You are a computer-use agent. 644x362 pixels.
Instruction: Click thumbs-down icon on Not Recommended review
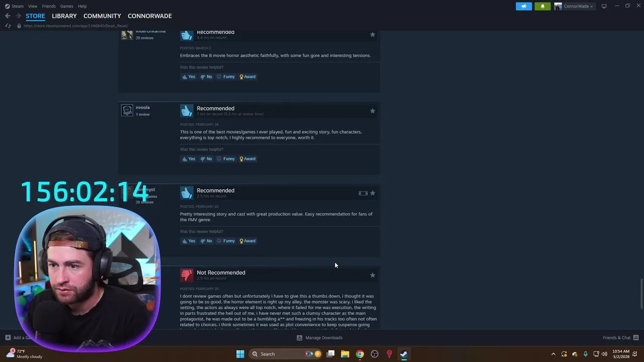(x=187, y=275)
